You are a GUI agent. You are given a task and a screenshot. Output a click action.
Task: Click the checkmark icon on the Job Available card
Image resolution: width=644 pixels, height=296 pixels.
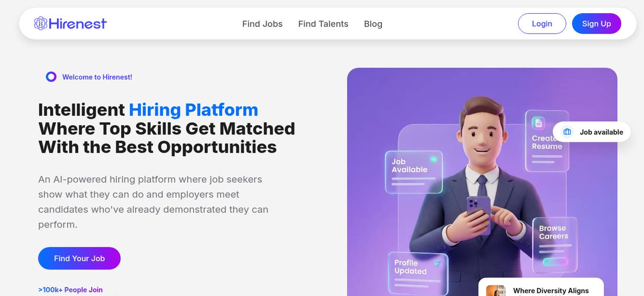[x=433, y=160]
